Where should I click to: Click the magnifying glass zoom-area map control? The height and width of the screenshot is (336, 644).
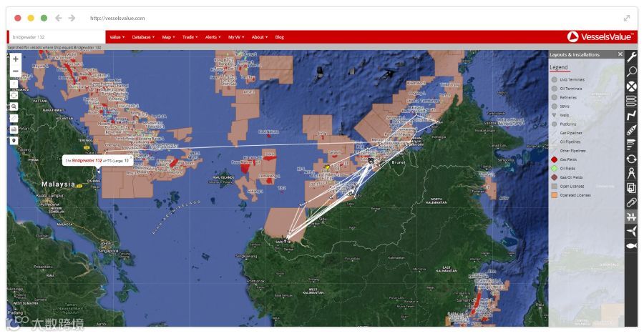[14, 107]
